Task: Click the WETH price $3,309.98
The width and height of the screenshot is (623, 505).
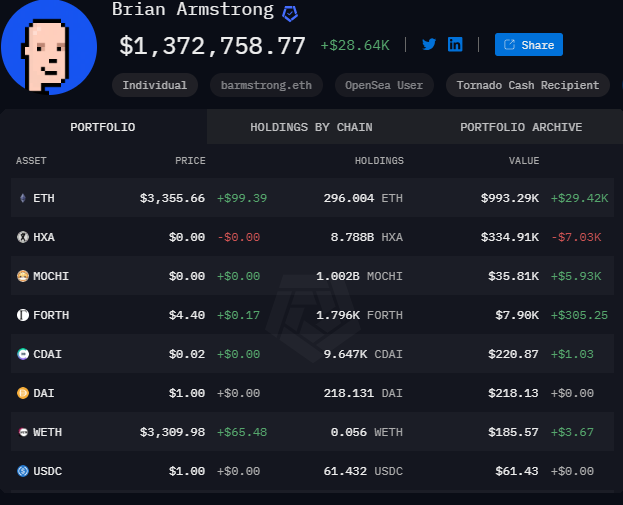Action: (172, 432)
